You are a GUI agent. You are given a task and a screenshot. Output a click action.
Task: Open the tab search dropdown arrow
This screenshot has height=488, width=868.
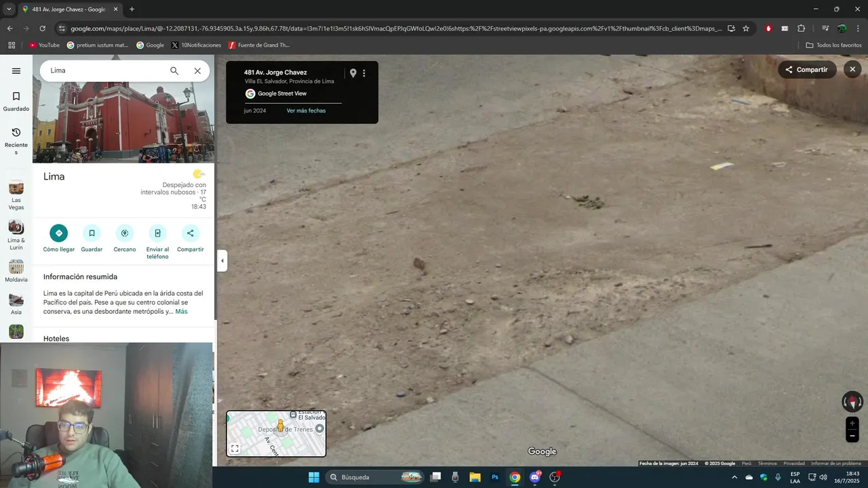[9, 9]
